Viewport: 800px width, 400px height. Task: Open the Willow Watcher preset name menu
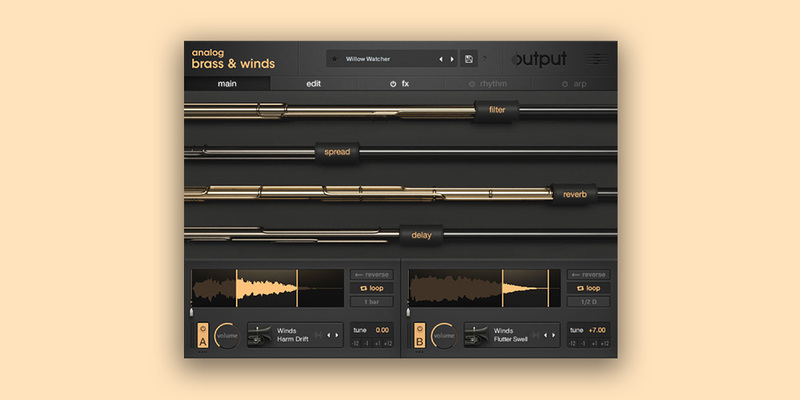coord(368,59)
